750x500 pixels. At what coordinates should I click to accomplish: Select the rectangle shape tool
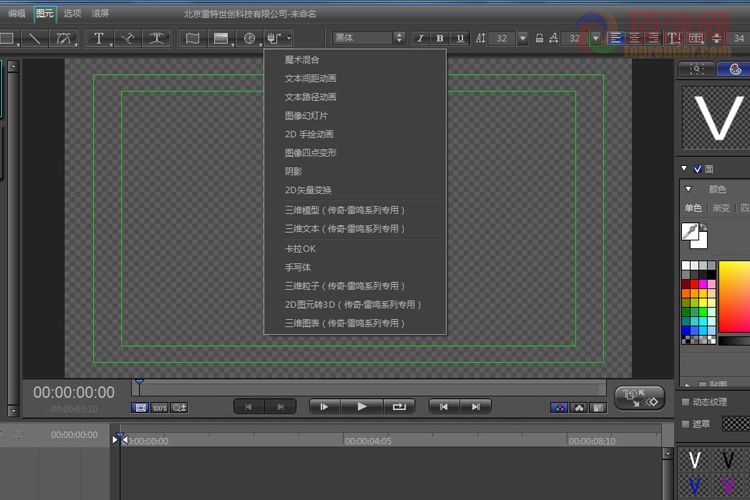[8, 38]
